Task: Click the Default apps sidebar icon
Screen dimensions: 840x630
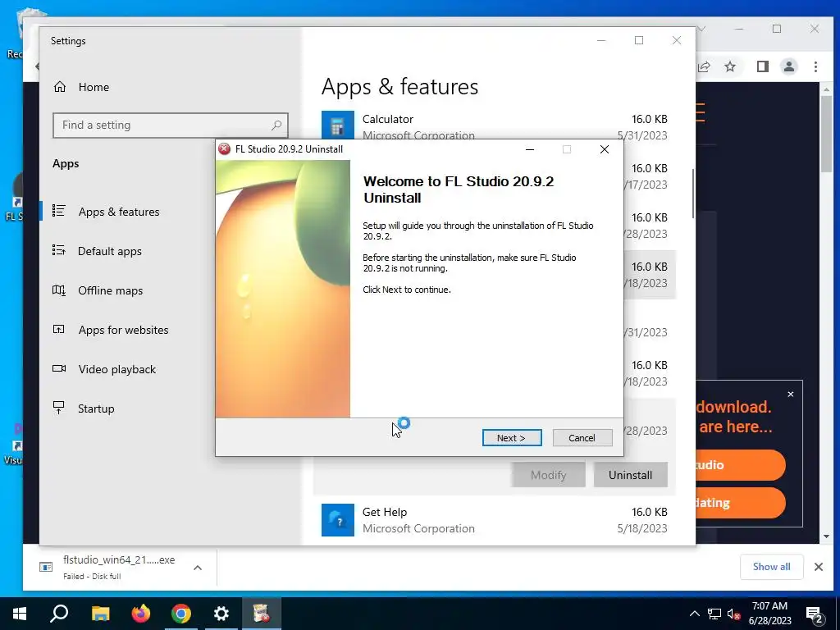Action: [x=59, y=250]
